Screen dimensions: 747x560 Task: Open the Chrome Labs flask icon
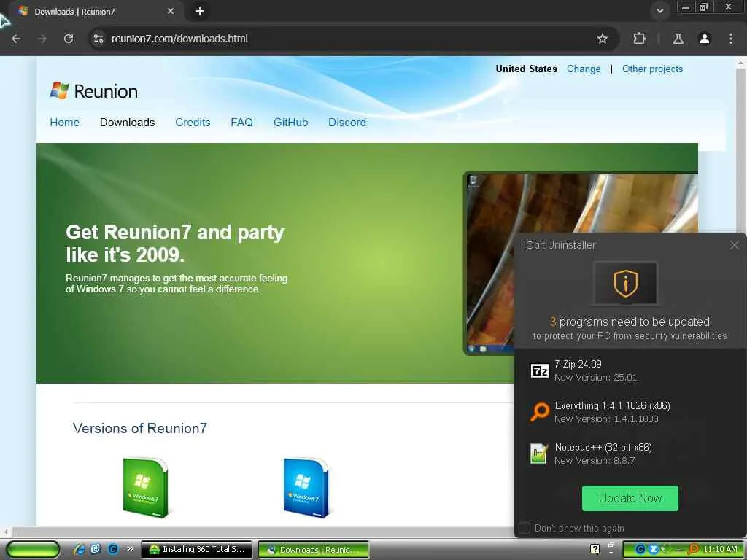[678, 39]
